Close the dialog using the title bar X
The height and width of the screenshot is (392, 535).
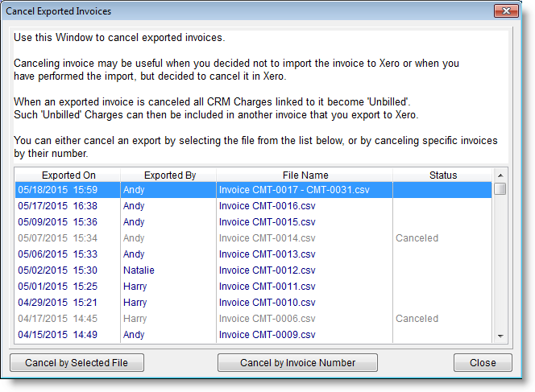click(x=505, y=11)
